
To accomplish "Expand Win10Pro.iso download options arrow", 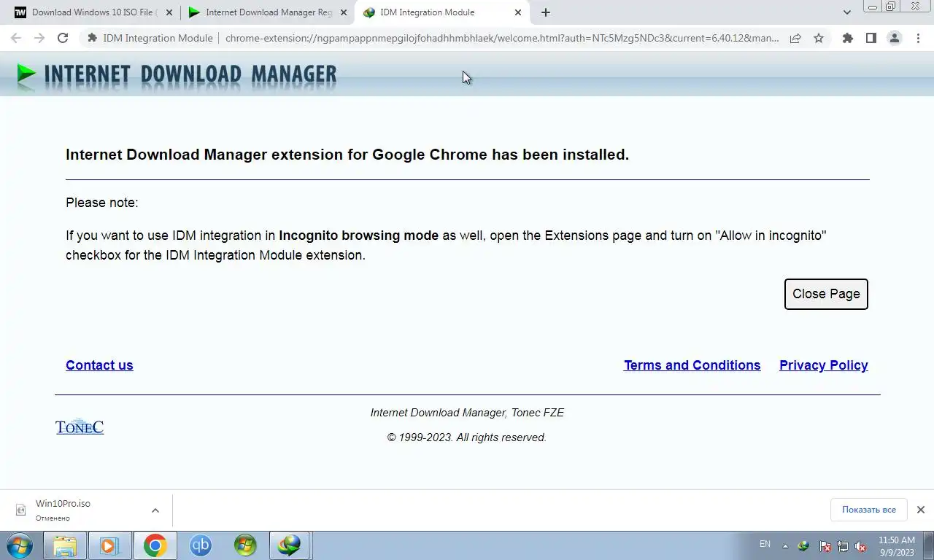I will click(155, 510).
